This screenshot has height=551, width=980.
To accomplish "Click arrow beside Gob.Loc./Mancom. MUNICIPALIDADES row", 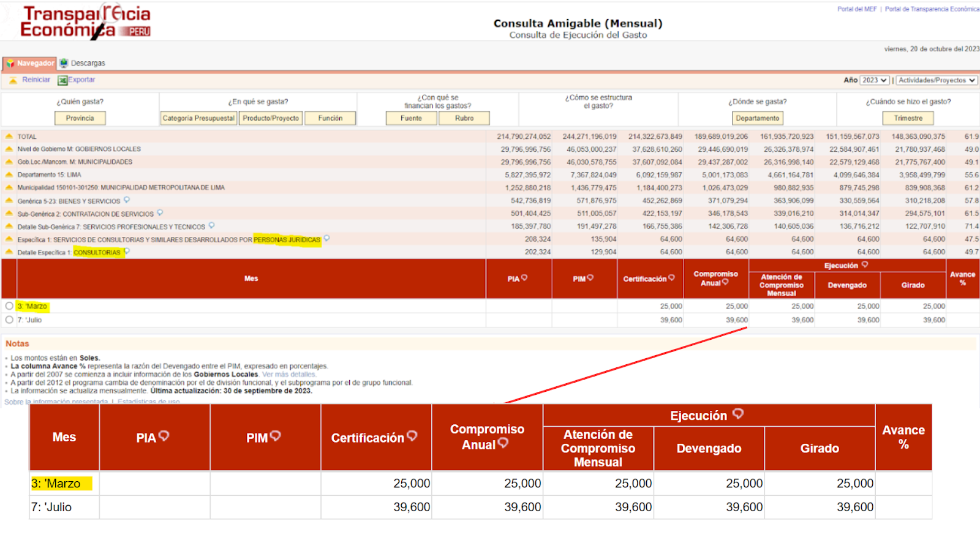I will [x=9, y=162].
